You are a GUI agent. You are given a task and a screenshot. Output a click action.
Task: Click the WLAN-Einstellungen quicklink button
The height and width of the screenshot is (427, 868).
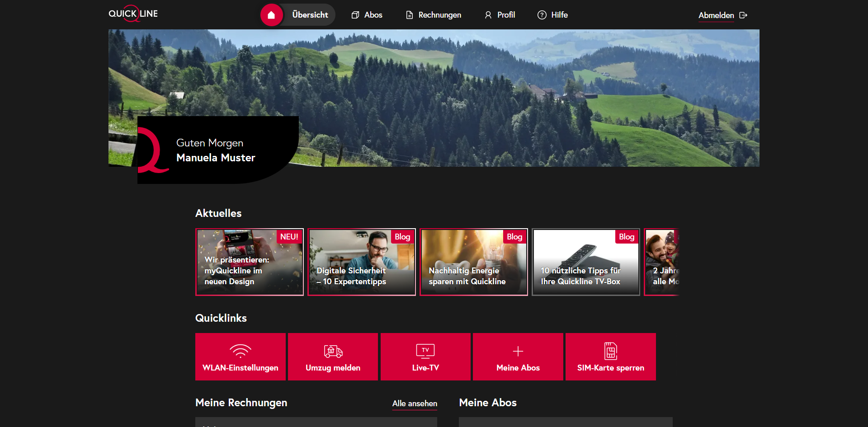[x=241, y=357]
